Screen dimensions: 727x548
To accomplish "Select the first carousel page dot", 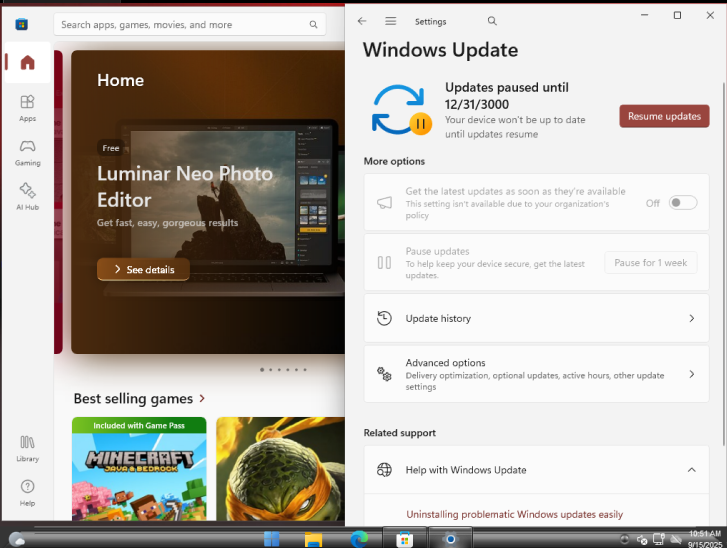I will [262, 370].
